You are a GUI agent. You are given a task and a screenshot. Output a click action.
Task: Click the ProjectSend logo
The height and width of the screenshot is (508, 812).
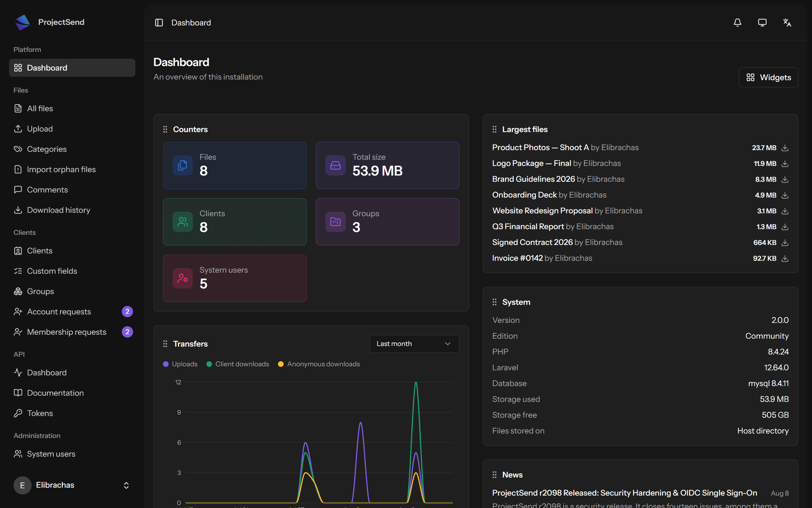tap(23, 22)
